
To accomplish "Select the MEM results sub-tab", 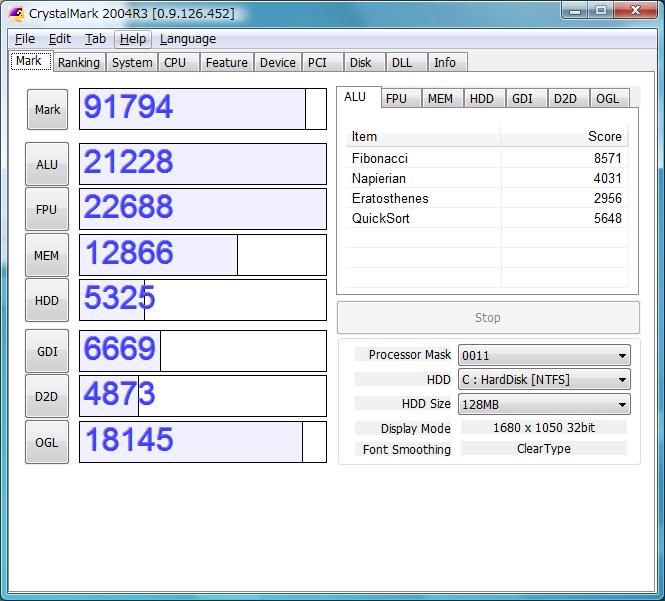I will coord(442,98).
